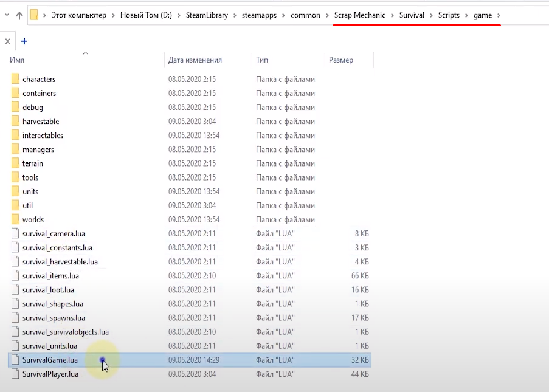
Task: Go to Scrap Mechanic breadcrumb
Action: [359, 15]
